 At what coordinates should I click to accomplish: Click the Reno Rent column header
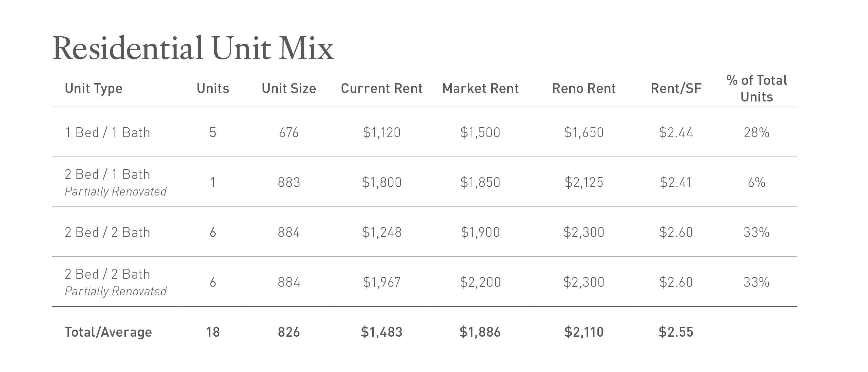584,89
